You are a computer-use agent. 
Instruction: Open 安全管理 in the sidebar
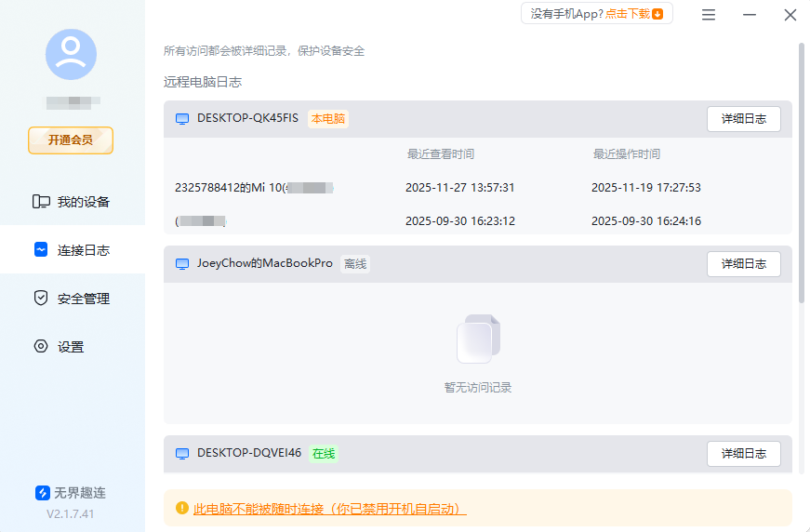point(73,298)
